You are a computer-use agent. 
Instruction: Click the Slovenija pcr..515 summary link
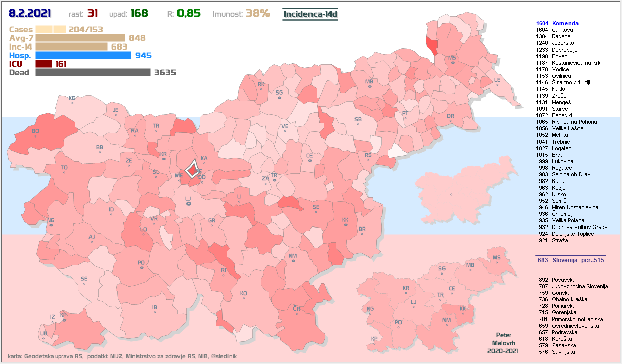point(570,260)
